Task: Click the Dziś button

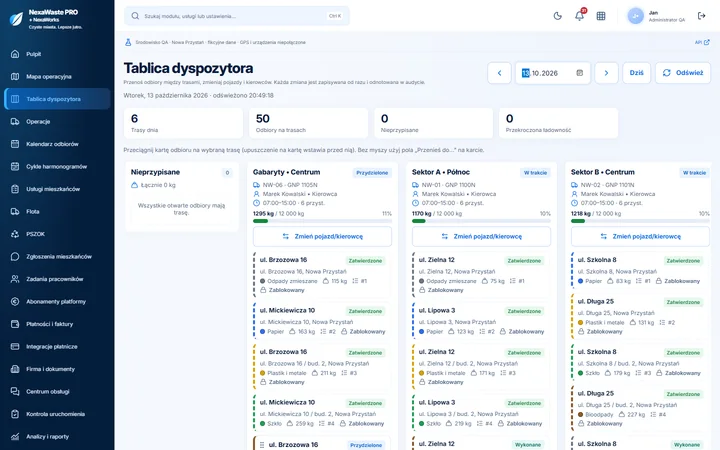Action: (636, 73)
